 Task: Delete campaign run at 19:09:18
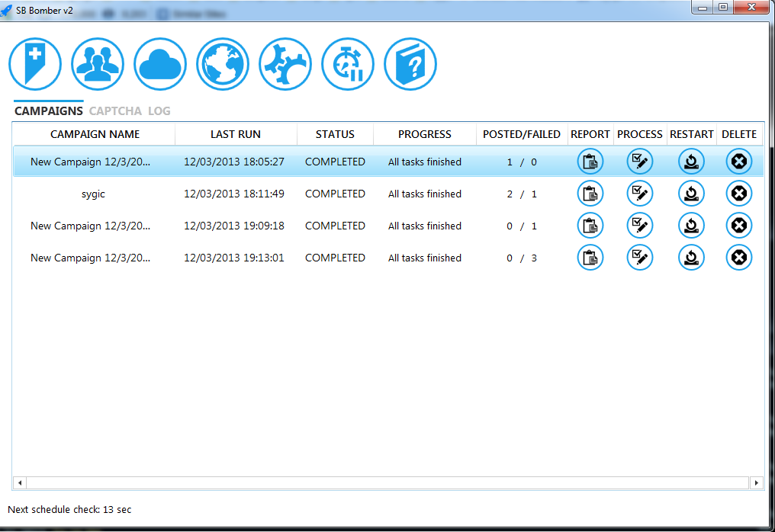pos(739,226)
